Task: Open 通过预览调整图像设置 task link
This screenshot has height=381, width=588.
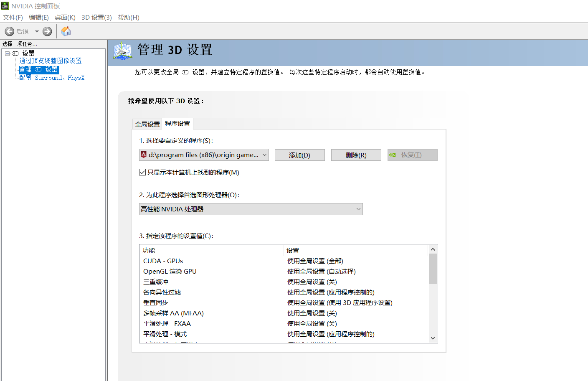Action: tap(51, 61)
